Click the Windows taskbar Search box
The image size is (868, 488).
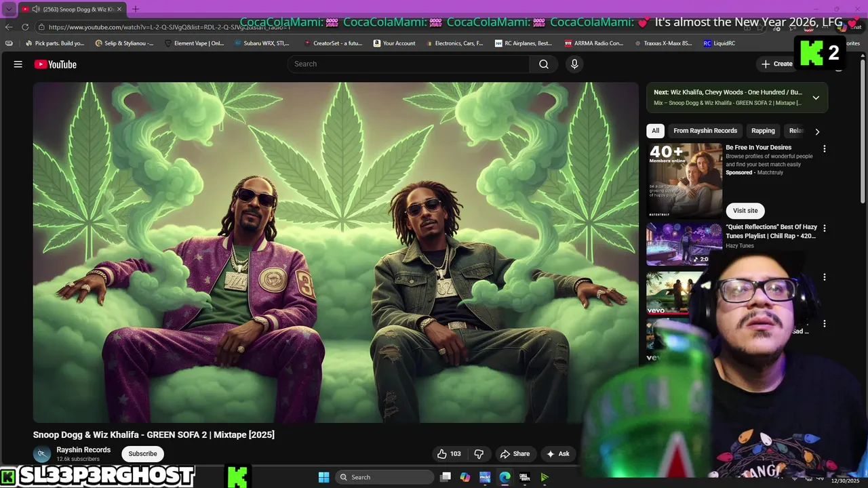(384, 477)
